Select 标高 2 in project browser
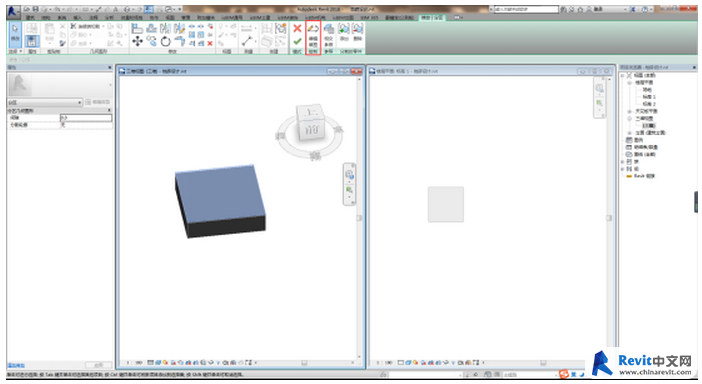This screenshot has width=702, height=384. click(x=649, y=104)
